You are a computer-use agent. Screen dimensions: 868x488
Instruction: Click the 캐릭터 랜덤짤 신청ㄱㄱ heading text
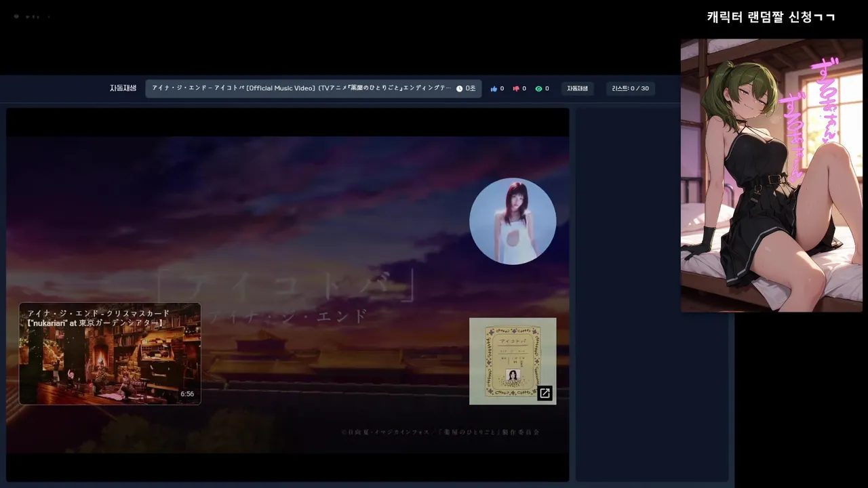click(771, 17)
